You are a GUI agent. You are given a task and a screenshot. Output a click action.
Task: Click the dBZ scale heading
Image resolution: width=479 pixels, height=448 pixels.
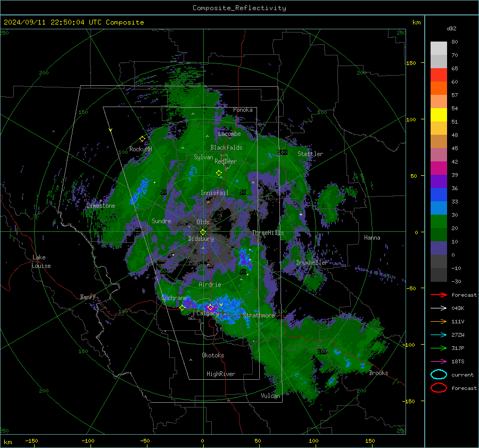(451, 29)
